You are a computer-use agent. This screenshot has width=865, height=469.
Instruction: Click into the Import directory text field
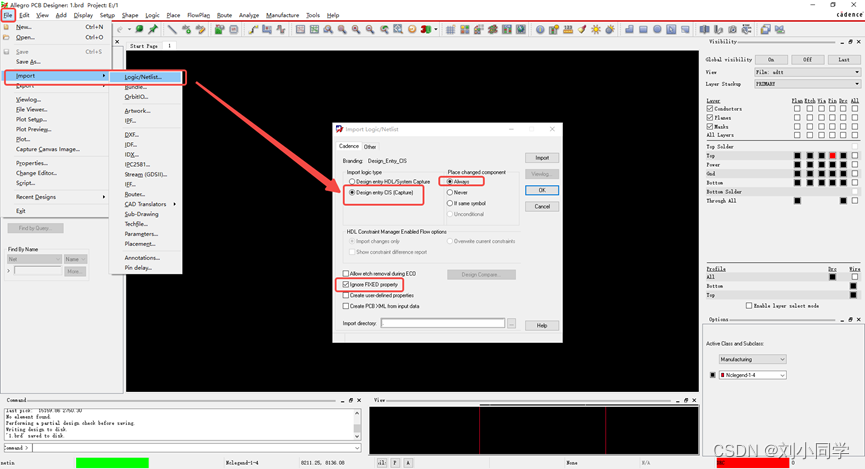point(442,324)
